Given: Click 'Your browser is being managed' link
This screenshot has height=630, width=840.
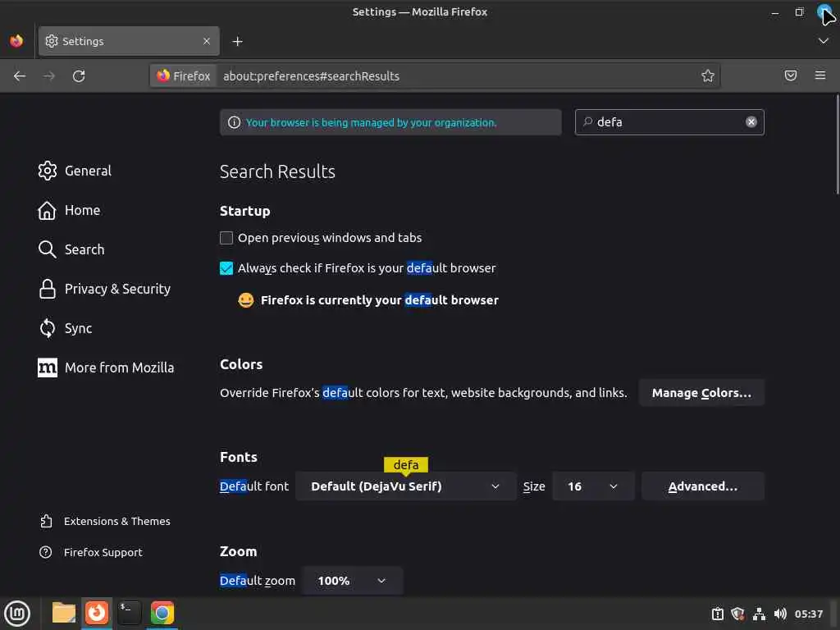Looking at the screenshot, I should click(371, 123).
